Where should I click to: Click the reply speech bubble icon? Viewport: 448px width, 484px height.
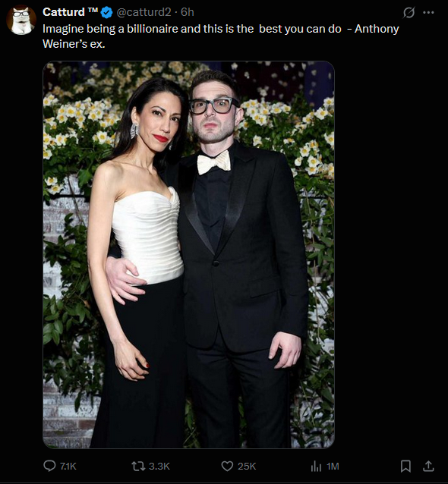click(49, 466)
